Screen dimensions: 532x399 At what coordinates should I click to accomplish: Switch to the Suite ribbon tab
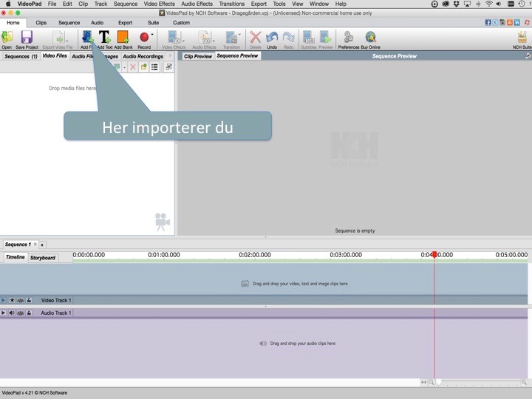(154, 22)
